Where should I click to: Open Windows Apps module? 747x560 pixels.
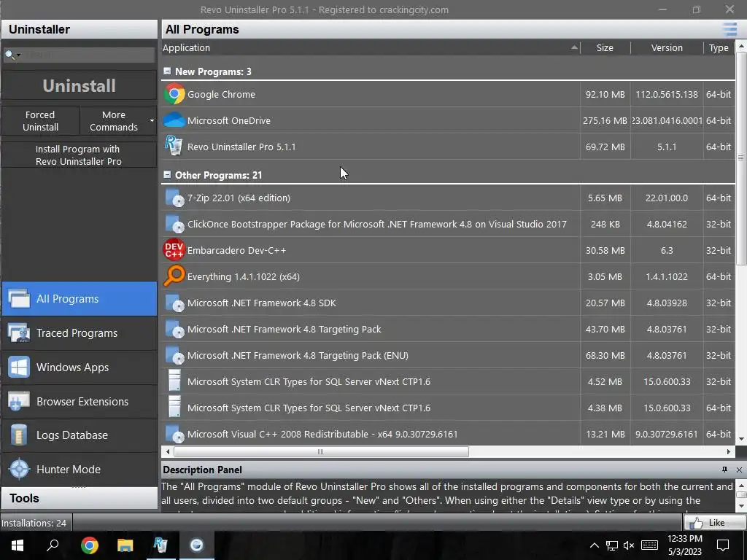pyautogui.click(x=79, y=367)
